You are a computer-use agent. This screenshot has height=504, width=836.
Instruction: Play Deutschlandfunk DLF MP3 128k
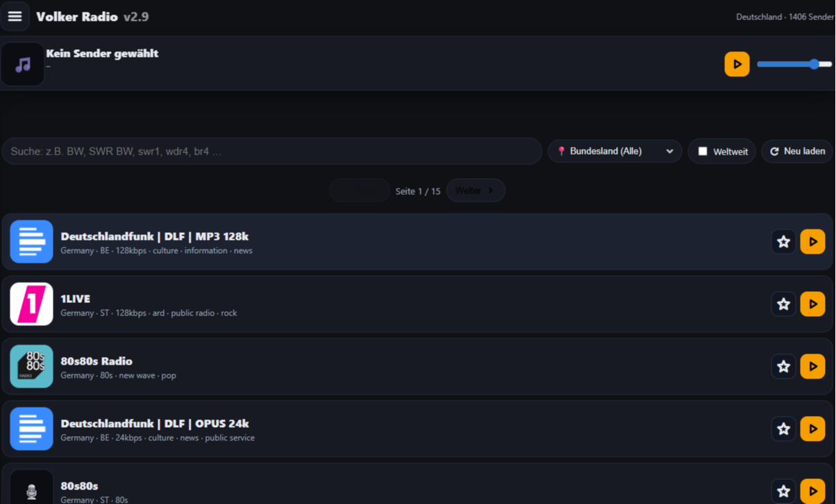click(812, 242)
